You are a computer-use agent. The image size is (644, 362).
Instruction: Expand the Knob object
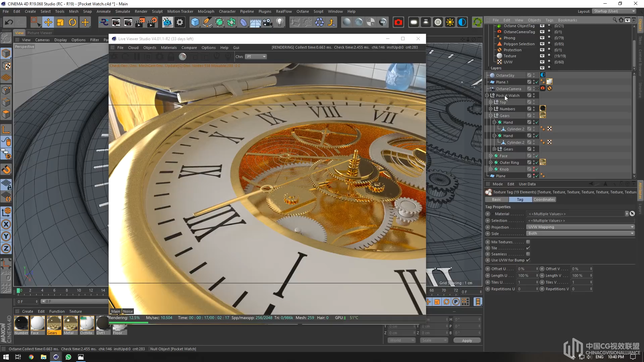pyautogui.click(x=491, y=169)
